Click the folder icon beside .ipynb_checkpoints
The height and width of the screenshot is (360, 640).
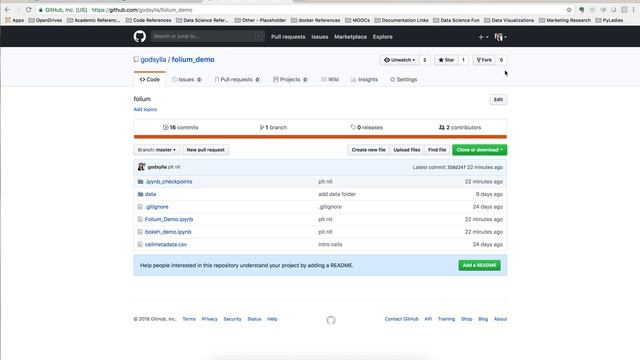(140, 182)
